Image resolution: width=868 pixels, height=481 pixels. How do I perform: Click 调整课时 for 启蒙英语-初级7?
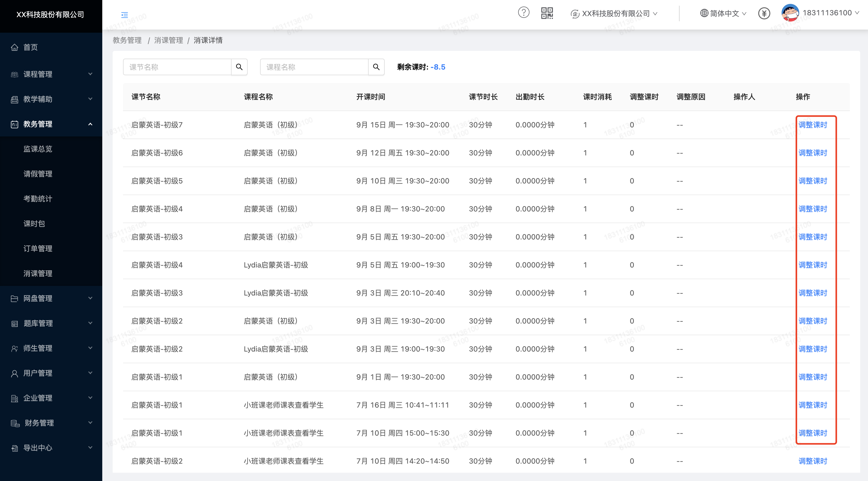click(x=812, y=125)
